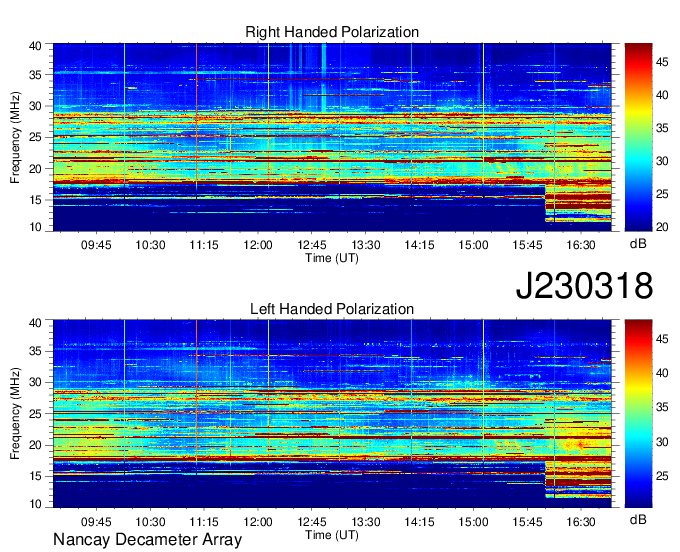Image resolution: width=680 pixels, height=552 pixels.
Task: Click the 30 MHz tick of the Right Handed plot
Action: 35,106
